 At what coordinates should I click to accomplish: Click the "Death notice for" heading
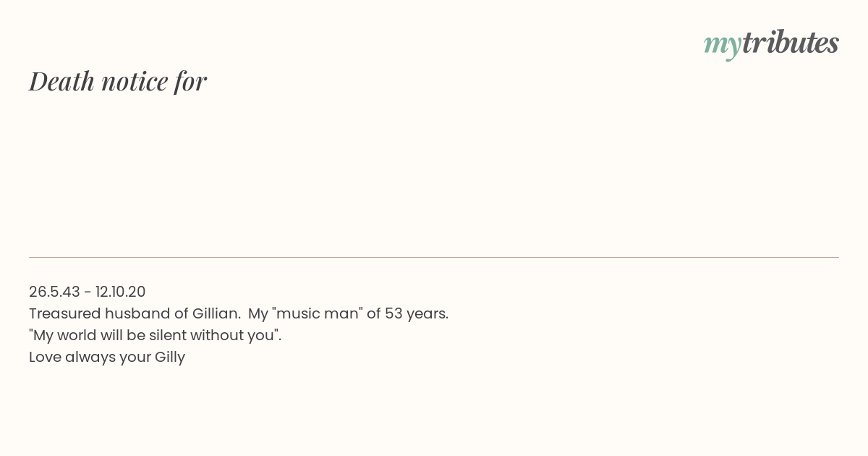pyautogui.click(x=118, y=81)
